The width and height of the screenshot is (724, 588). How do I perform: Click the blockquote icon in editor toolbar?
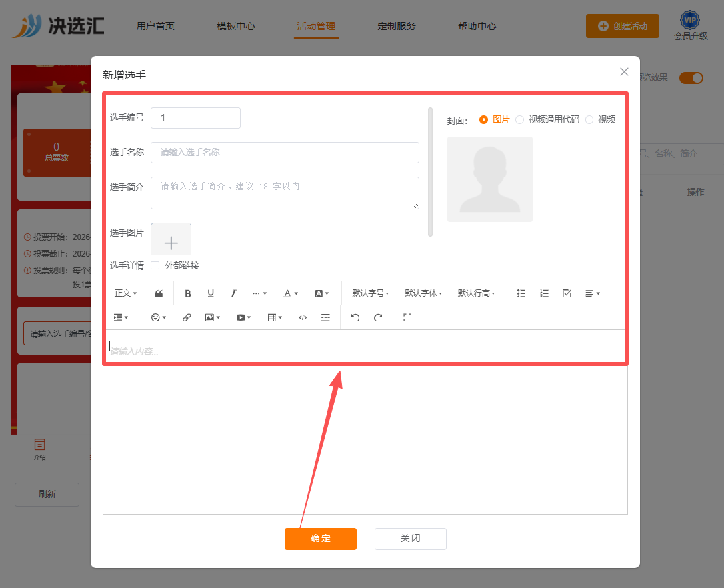[x=159, y=293]
